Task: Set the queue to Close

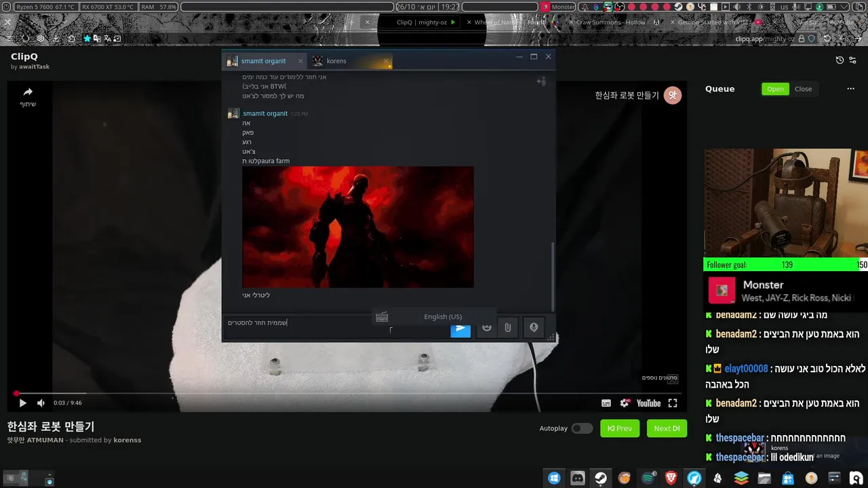Action: pos(803,89)
